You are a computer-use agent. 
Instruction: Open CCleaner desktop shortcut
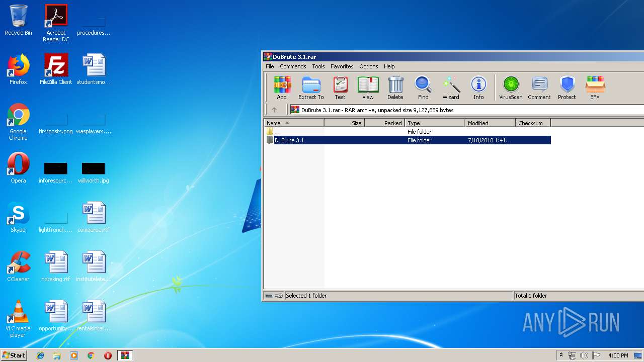point(18,266)
